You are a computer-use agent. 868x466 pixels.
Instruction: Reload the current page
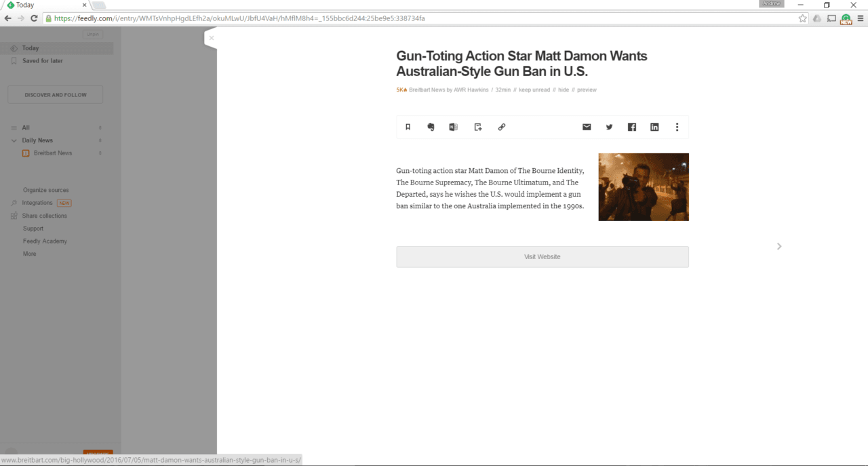(34, 18)
